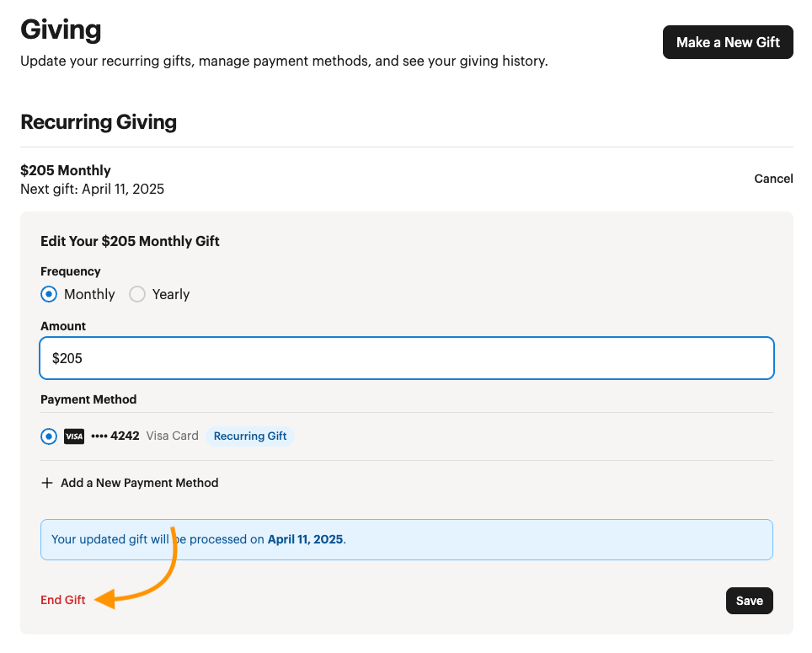Screen dimensions: 812x653
Task: Click the $205 Monthly summary text
Action: tap(66, 169)
